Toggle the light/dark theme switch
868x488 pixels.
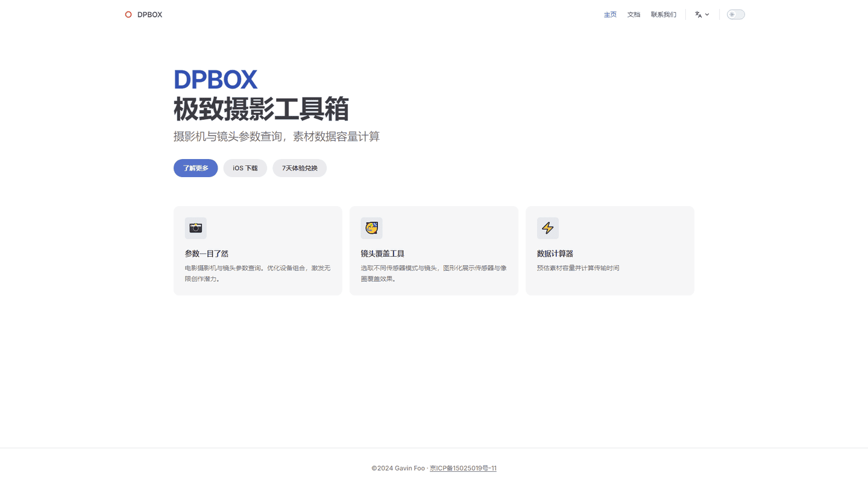click(736, 14)
